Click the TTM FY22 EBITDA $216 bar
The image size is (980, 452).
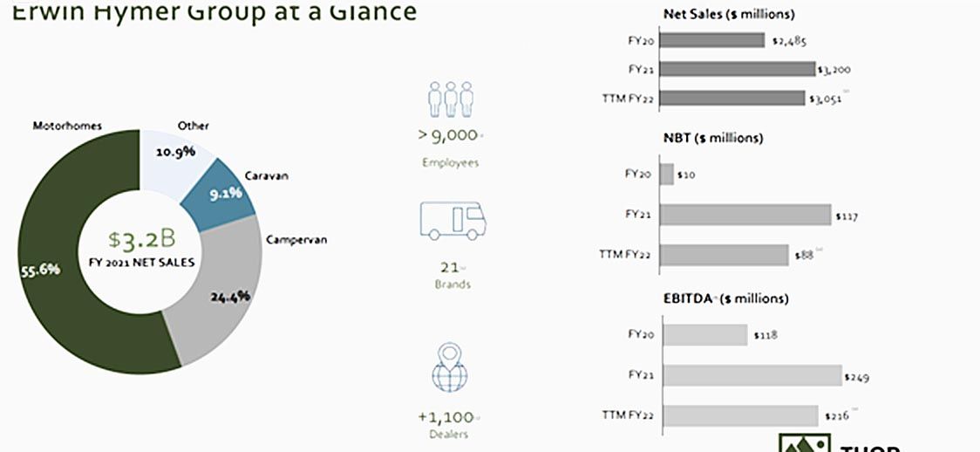click(x=739, y=416)
